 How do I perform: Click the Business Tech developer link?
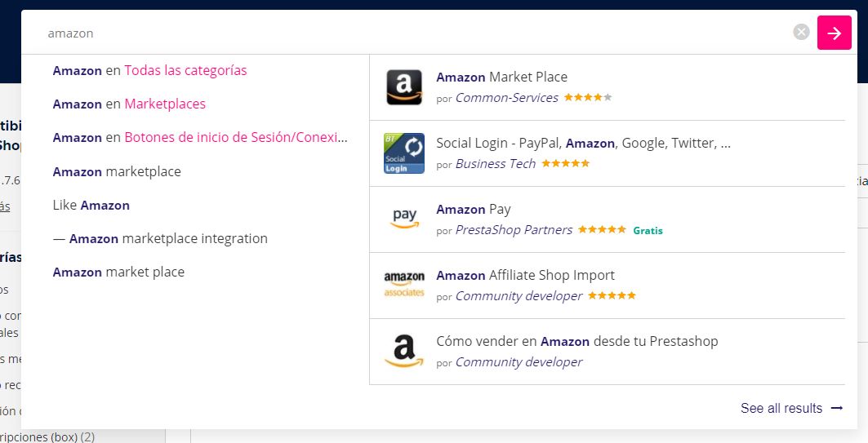click(x=495, y=164)
